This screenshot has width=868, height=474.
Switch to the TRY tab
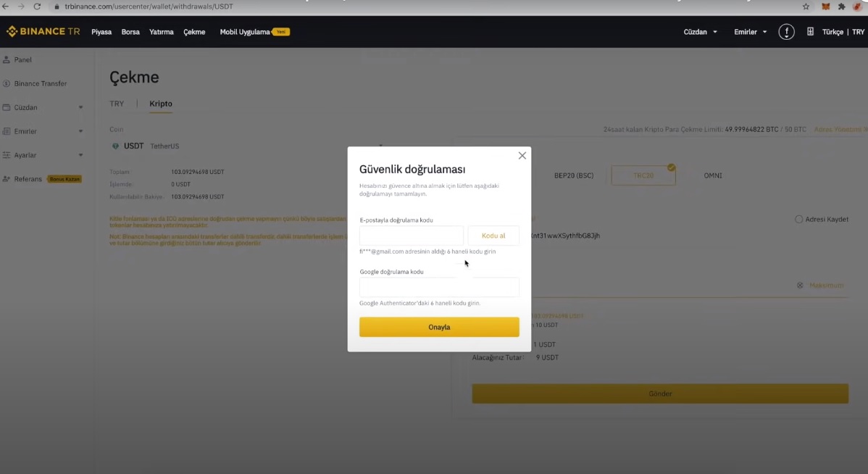click(x=117, y=104)
